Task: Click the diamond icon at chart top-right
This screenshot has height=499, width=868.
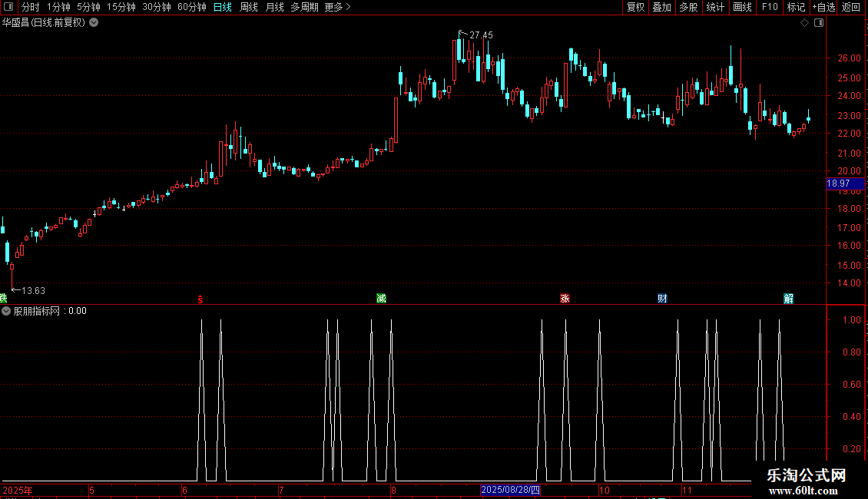Action: point(805,23)
